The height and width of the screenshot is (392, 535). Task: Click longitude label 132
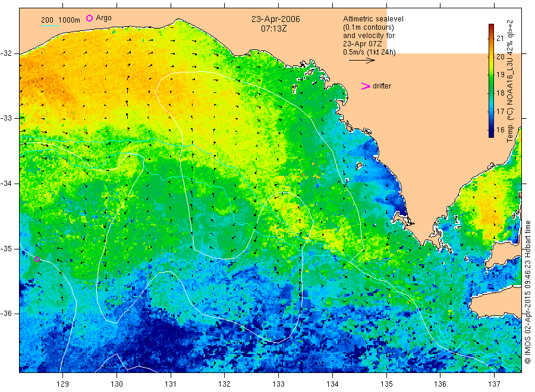click(x=225, y=384)
